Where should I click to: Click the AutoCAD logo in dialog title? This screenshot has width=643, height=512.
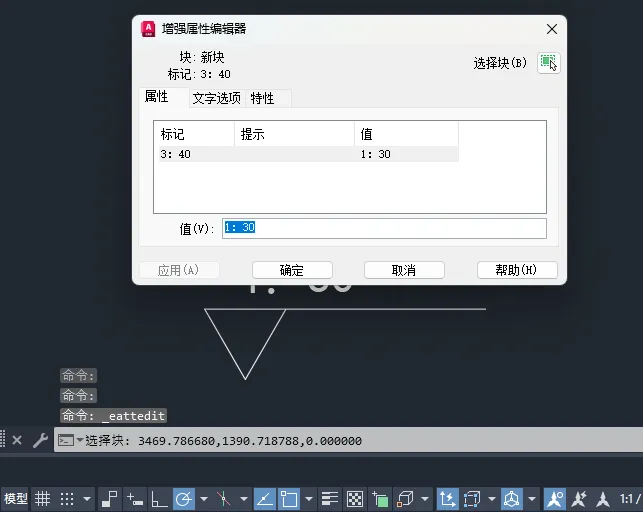click(x=148, y=29)
